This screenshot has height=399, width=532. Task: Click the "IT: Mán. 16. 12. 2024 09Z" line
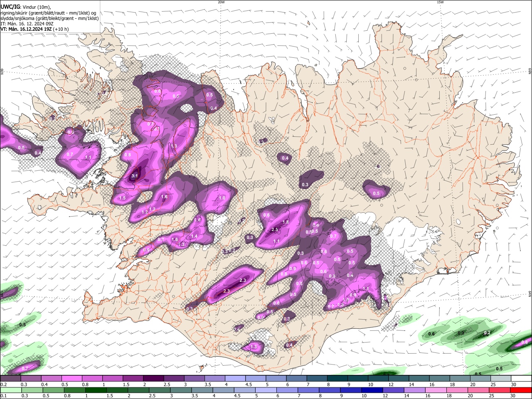tap(27, 24)
